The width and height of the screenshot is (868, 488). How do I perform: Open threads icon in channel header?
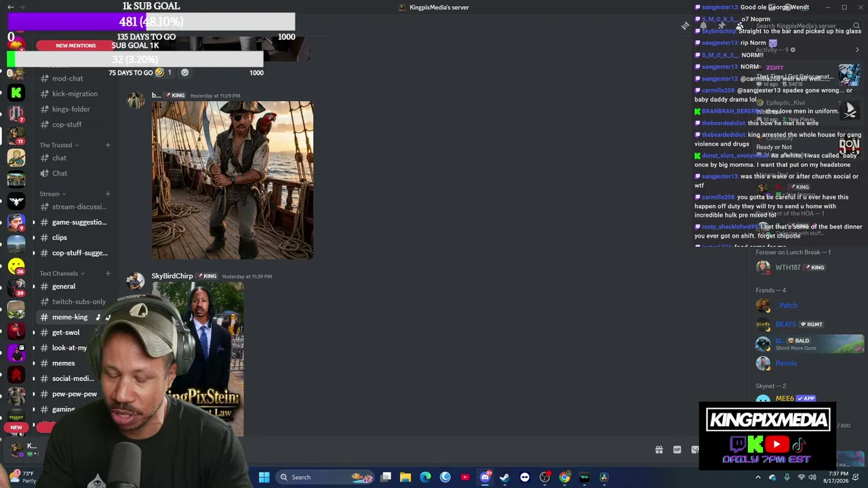coord(685,26)
